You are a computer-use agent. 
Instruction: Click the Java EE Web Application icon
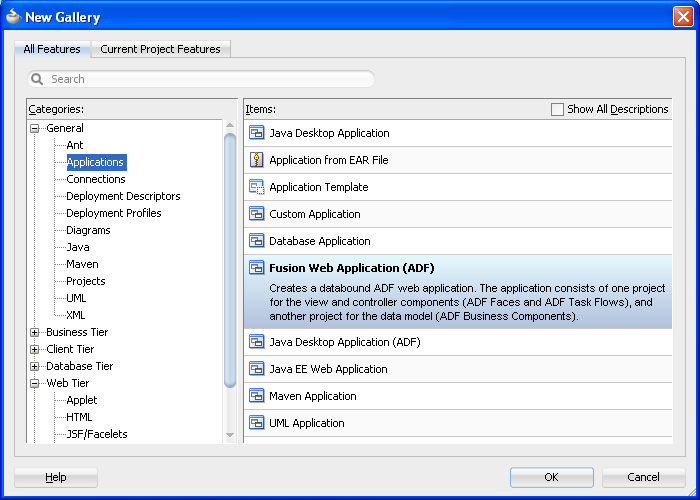point(257,369)
